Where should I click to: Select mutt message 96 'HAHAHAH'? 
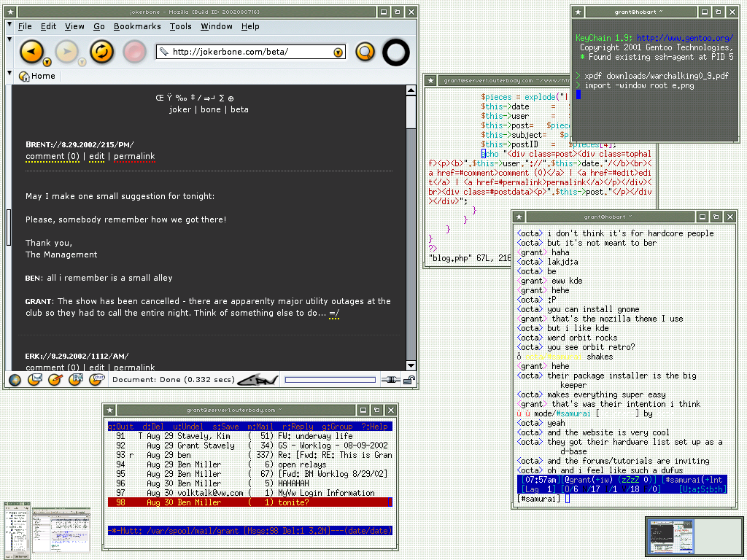250,483
